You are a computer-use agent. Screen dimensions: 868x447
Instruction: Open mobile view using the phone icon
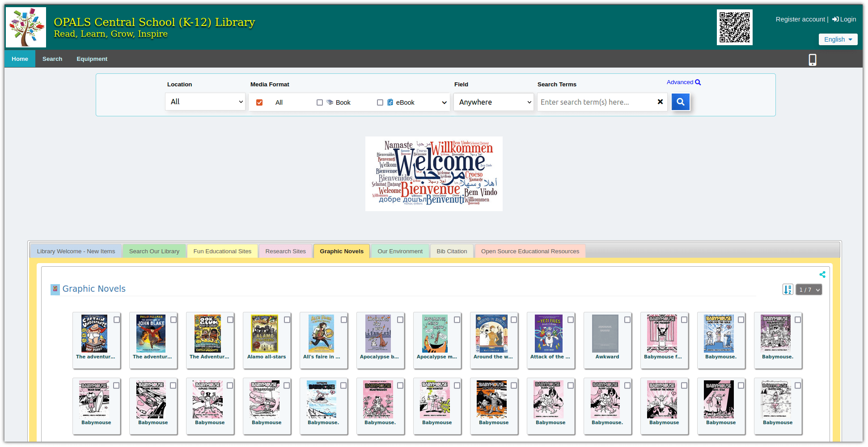(812, 59)
